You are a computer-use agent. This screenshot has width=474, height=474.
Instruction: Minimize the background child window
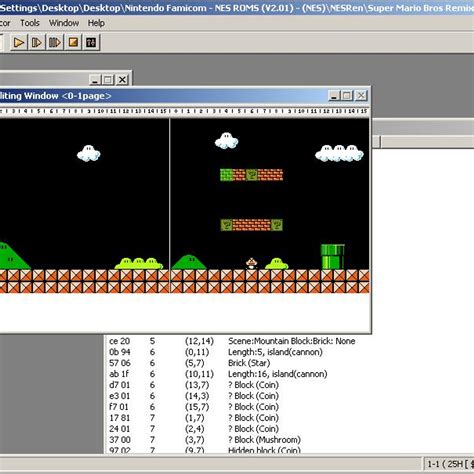pos(95,80)
